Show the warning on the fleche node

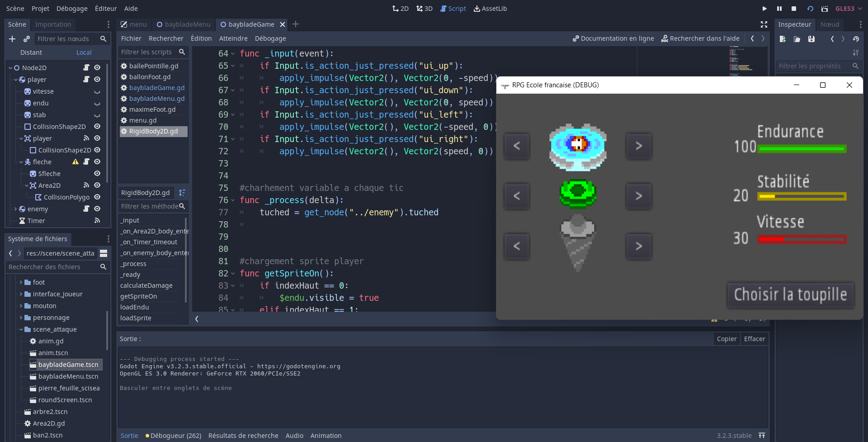pyautogui.click(x=75, y=162)
